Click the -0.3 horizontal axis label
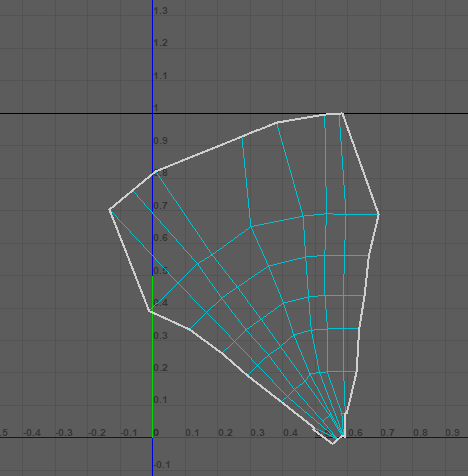This screenshot has height=476, width=468. (64, 433)
